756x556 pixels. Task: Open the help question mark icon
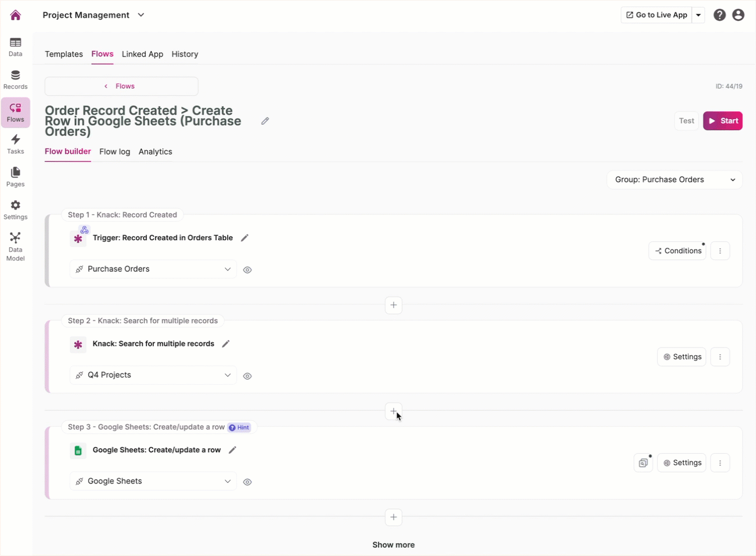pyautogui.click(x=719, y=15)
